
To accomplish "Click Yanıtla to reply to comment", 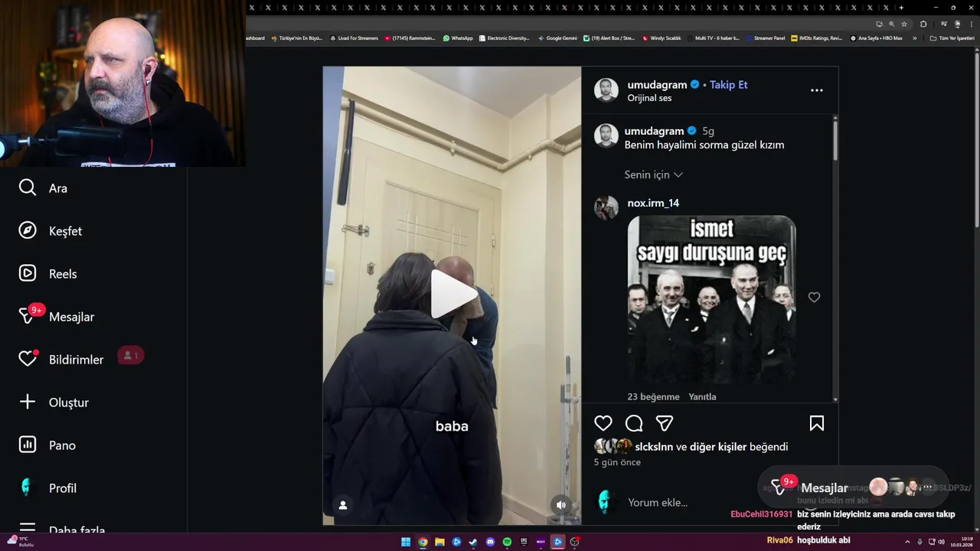I will (x=702, y=396).
